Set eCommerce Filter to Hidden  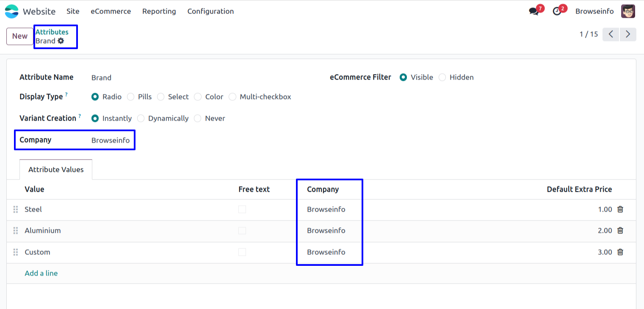(x=442, y=77)
